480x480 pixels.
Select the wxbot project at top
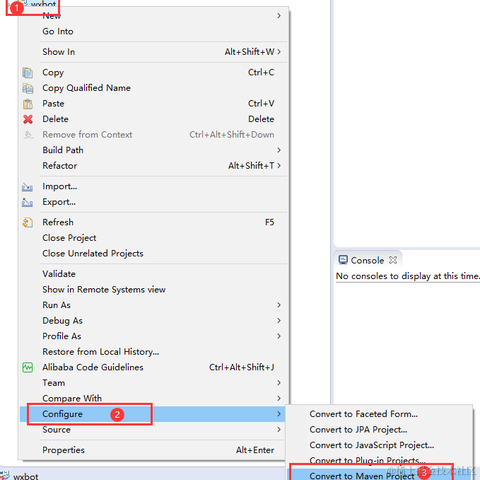coord(43,4)
